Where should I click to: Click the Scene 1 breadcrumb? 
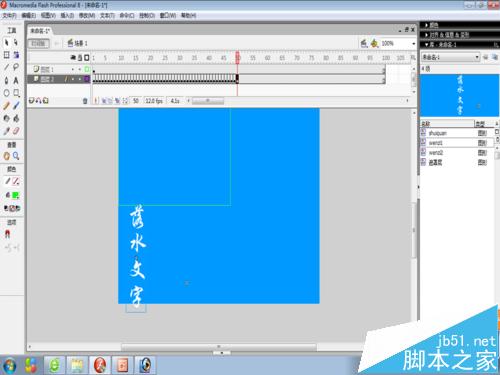(x=78, y=43)
